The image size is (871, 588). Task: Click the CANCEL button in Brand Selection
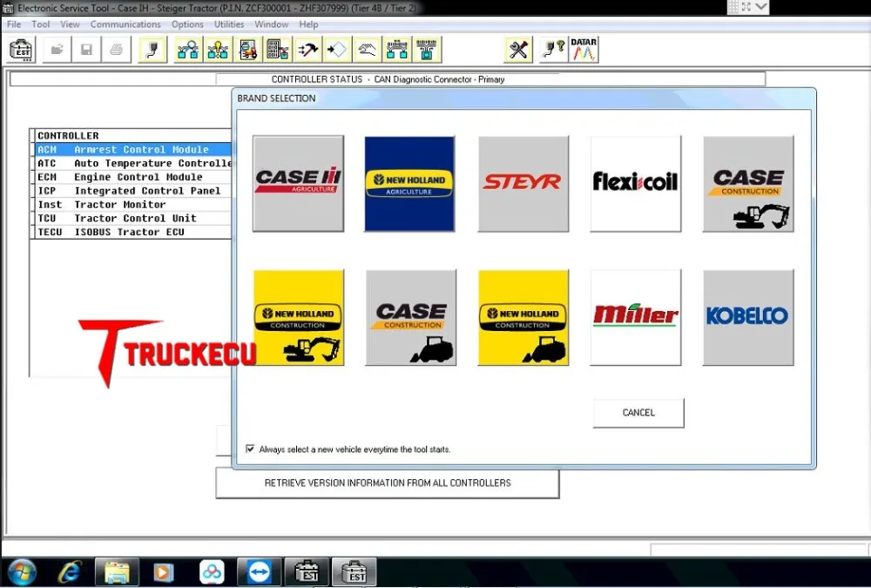click(638, 413)
